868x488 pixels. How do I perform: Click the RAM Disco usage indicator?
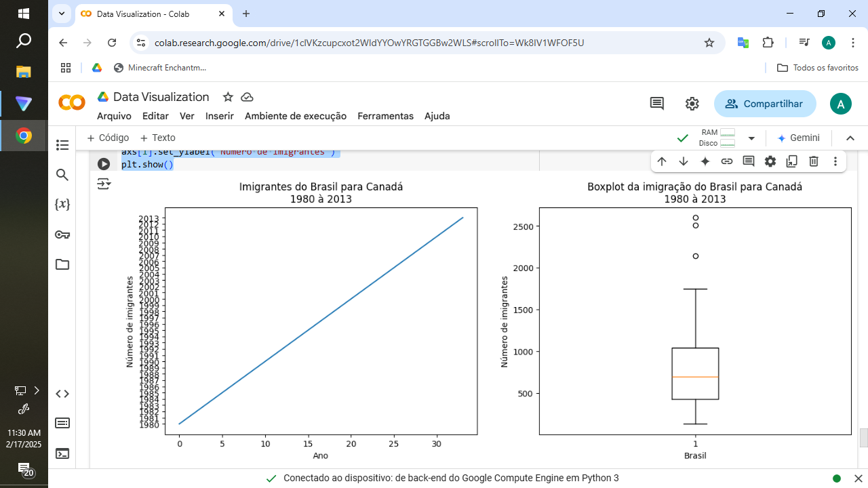[x=717, y=138]
